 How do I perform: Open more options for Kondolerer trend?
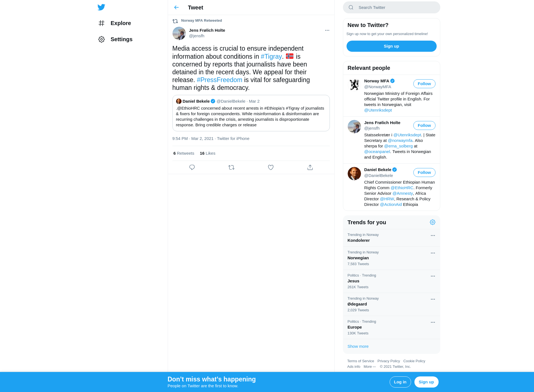pos(433,235)
